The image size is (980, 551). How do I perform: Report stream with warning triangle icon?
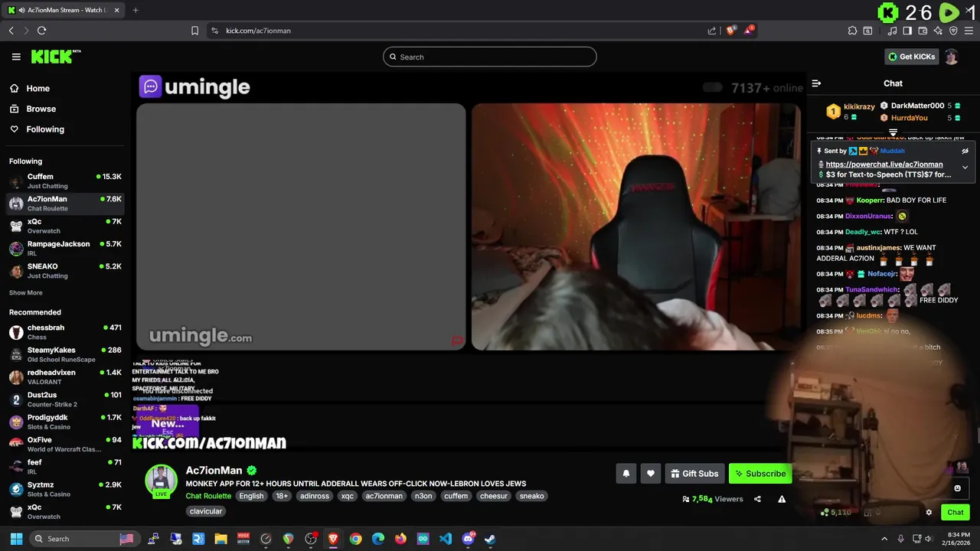point(782,499)
